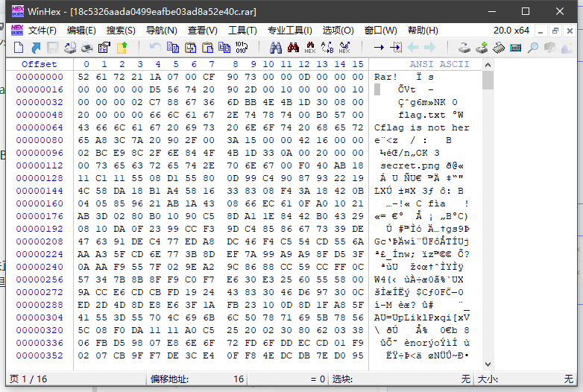Open the 专业工具(I) menu
Screen dimensions: 583x392
click(x=290, y=31)
